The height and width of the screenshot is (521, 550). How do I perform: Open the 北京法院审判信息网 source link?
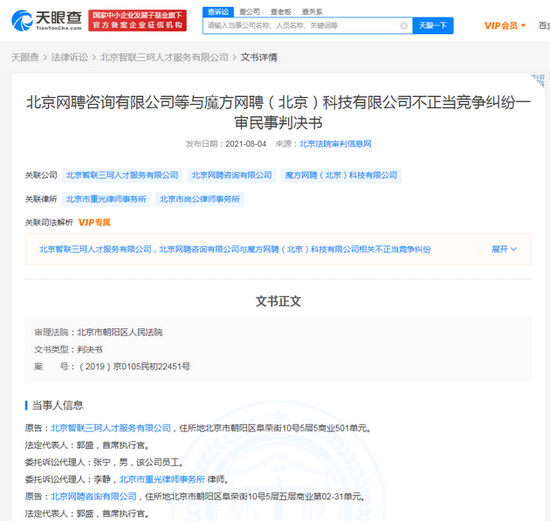pos(335,144)
